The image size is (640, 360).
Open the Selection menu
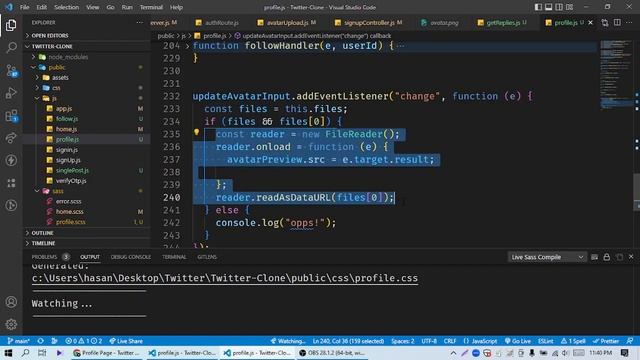[x=67, y=7]
